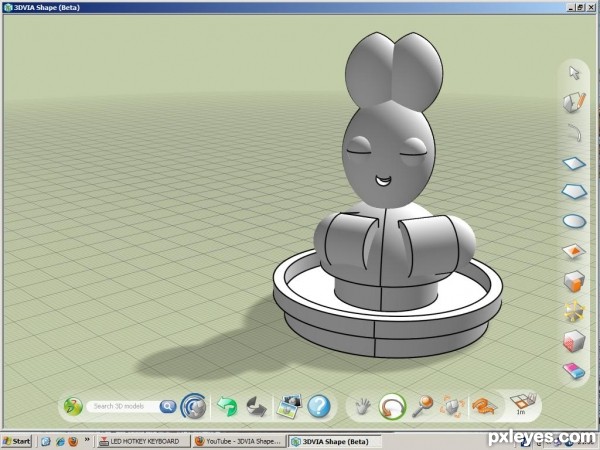The height and width of the screenshot is (450, 600).
Task: Select the zoom magnifier tool
Action: coord(422,406)
